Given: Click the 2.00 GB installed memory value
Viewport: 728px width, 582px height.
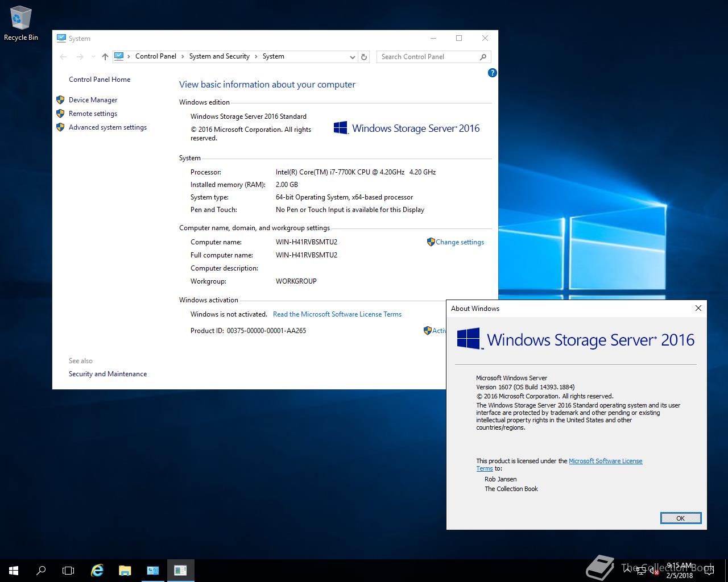Looking at the screenshot, I should pos(287,185).
